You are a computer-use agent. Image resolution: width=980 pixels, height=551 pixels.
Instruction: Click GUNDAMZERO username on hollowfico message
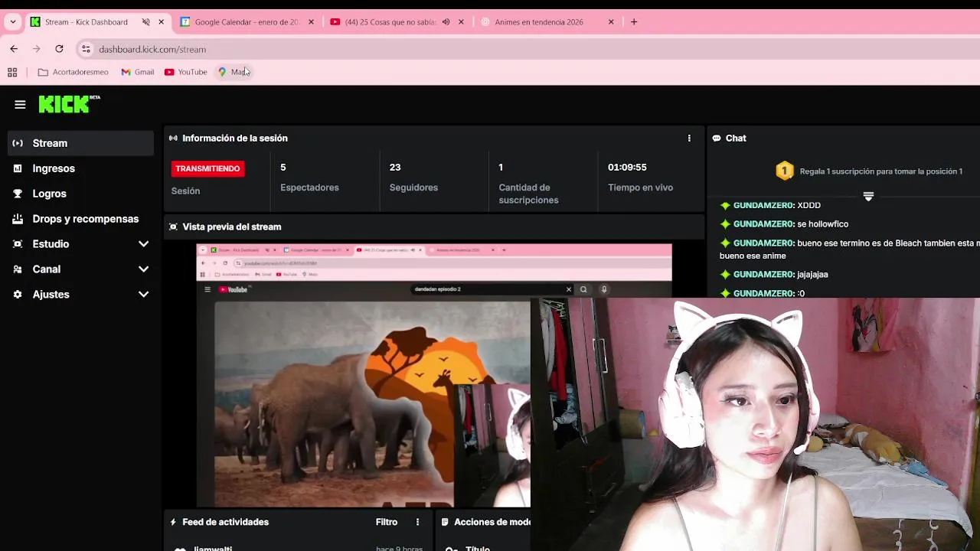coord(763,224)
